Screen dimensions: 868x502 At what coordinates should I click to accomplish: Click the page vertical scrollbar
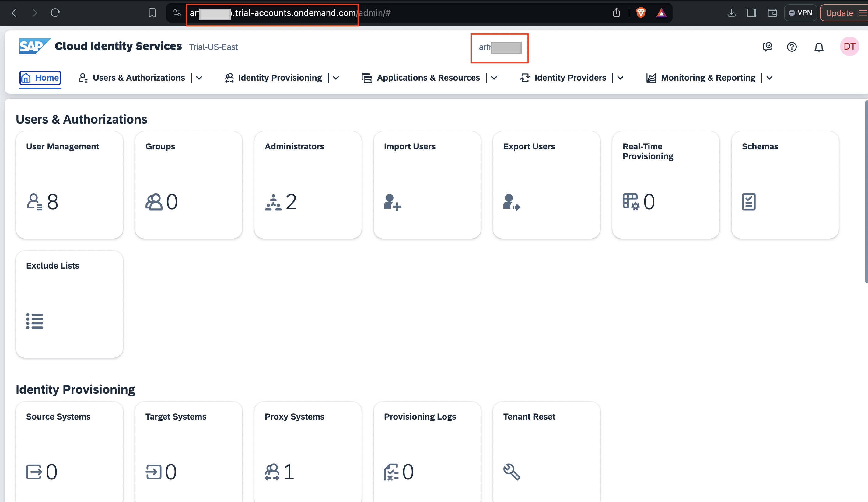click(866, 191)
